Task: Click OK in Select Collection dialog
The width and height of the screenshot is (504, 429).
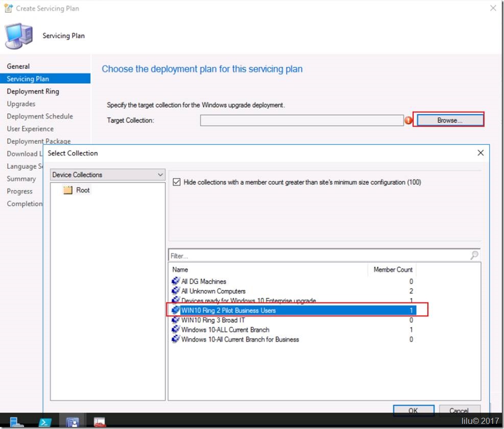Action: coord(413,410)
